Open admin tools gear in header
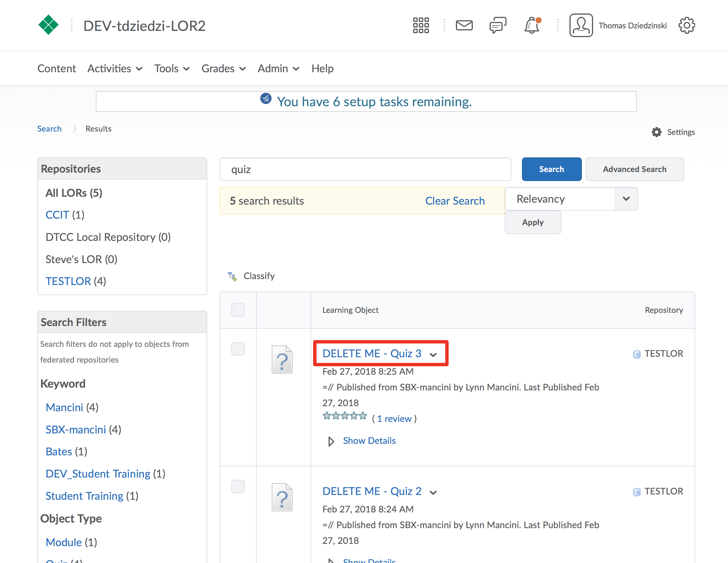728x563 pixels. pyautogui.click(x=687, y=25)
